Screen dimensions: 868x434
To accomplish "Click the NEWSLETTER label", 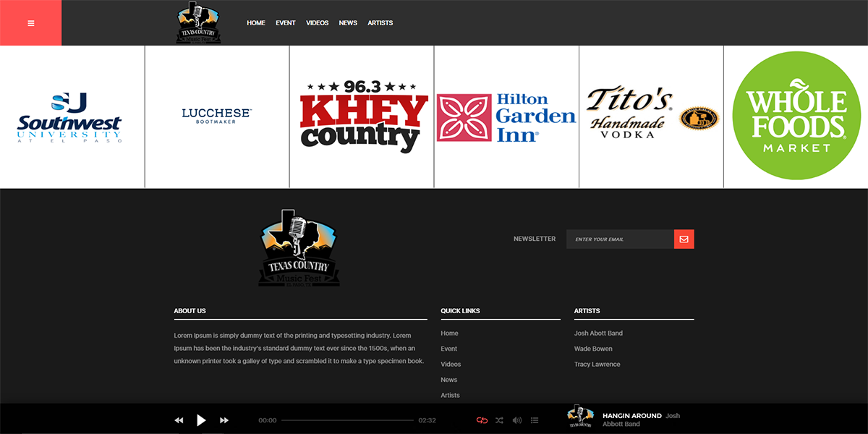I will point(535,239).
